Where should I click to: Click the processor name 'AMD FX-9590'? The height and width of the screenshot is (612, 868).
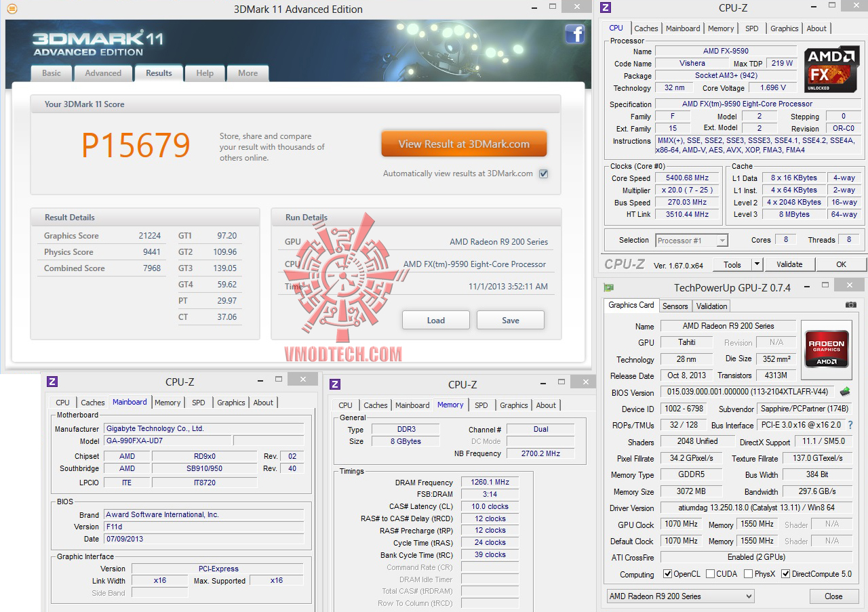[726, 52]
